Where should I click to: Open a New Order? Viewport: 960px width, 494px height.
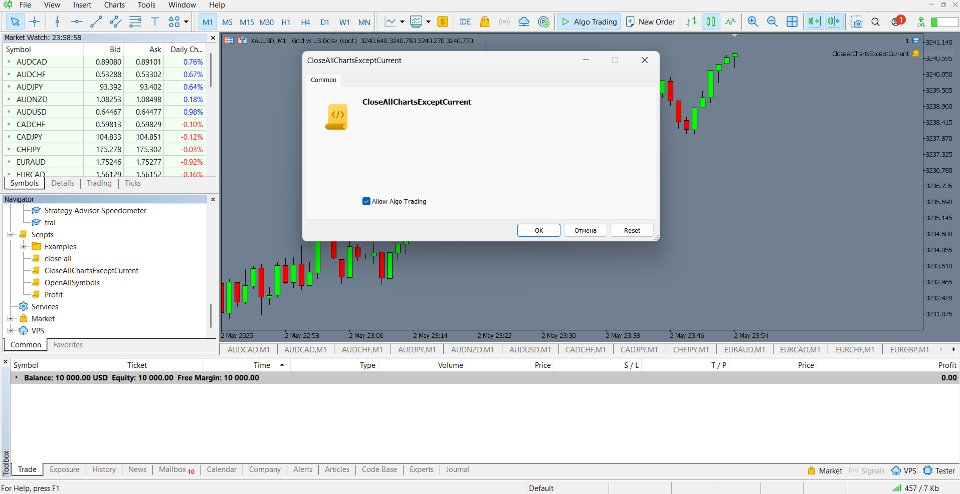650,21
